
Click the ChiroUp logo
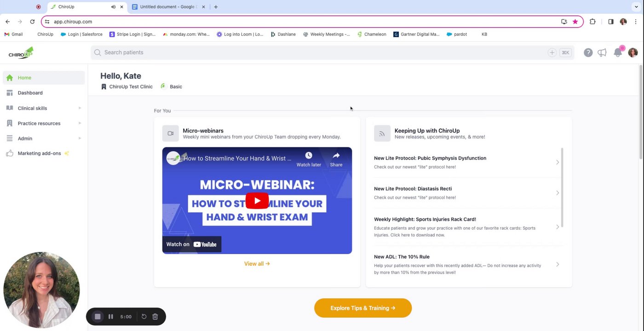click(x=21, y=52)
